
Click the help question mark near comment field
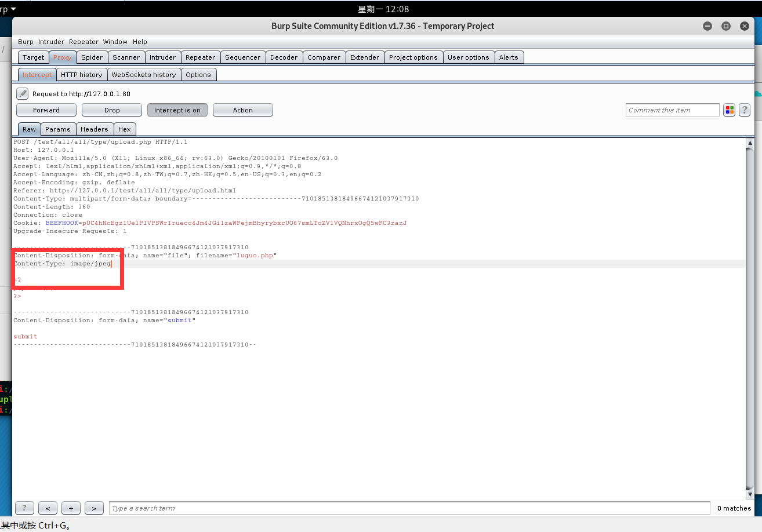pyautogui.click(x=745, y=110)
